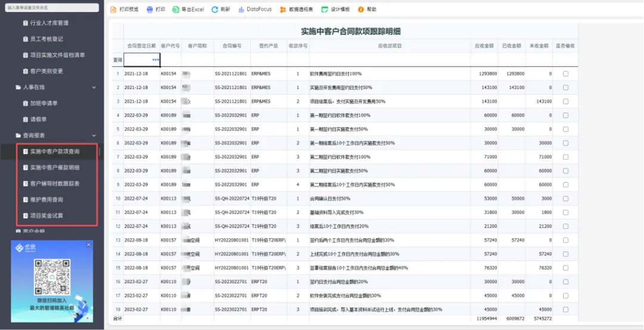The height and width of the screenshot is (330, 644).
Task: Click the 未收金额 column header
Action: coord(539,46)
